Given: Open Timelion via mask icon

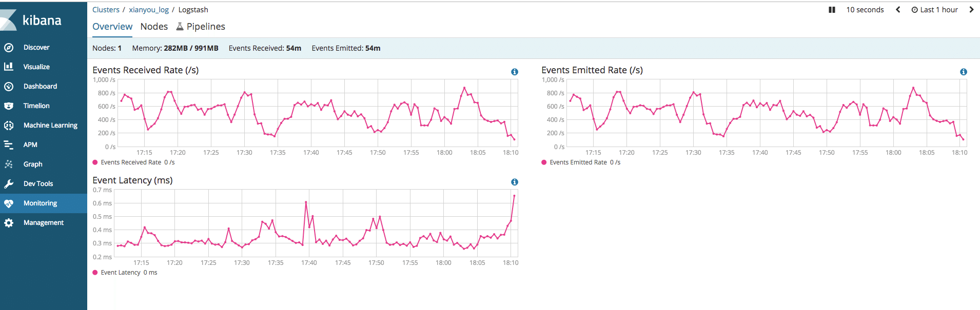Looking at the screenshot, I should [9, 106].
